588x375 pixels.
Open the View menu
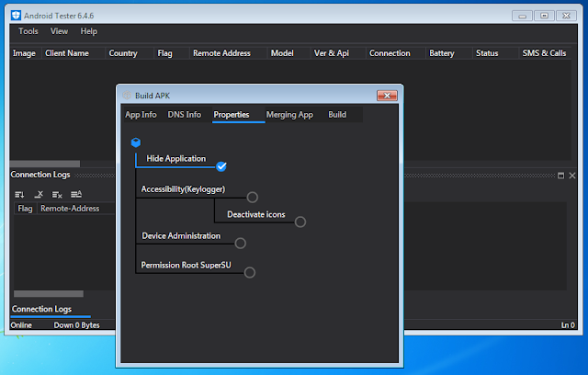59,31
